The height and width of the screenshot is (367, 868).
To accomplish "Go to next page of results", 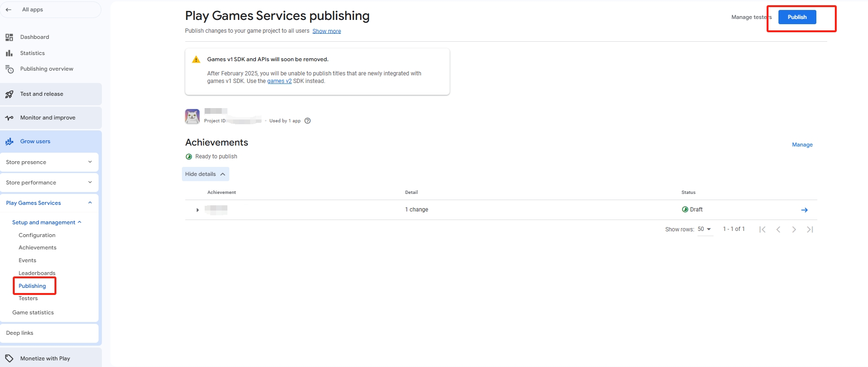I will pos(794,229).
